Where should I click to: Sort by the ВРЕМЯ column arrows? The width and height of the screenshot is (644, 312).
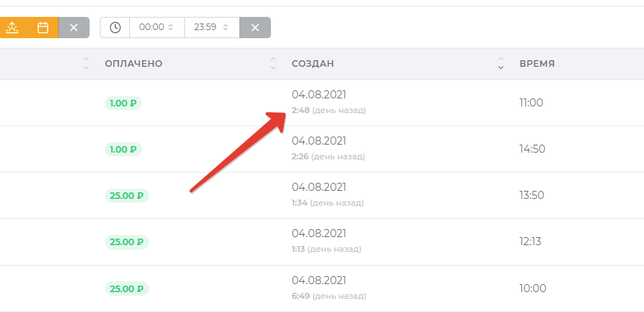[x=501, y=64]
